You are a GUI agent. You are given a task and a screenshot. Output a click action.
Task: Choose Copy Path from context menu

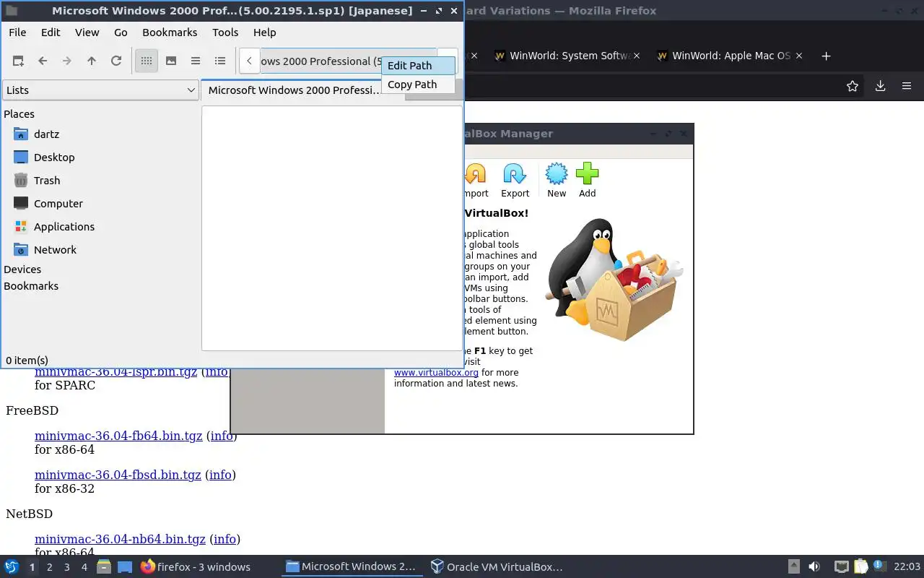tap(419, 85)
